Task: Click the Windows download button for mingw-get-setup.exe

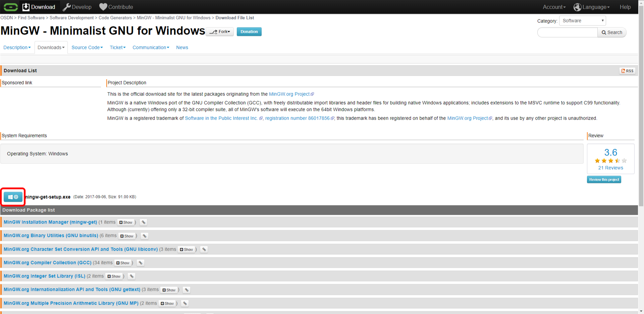Action: coord(13,197)
